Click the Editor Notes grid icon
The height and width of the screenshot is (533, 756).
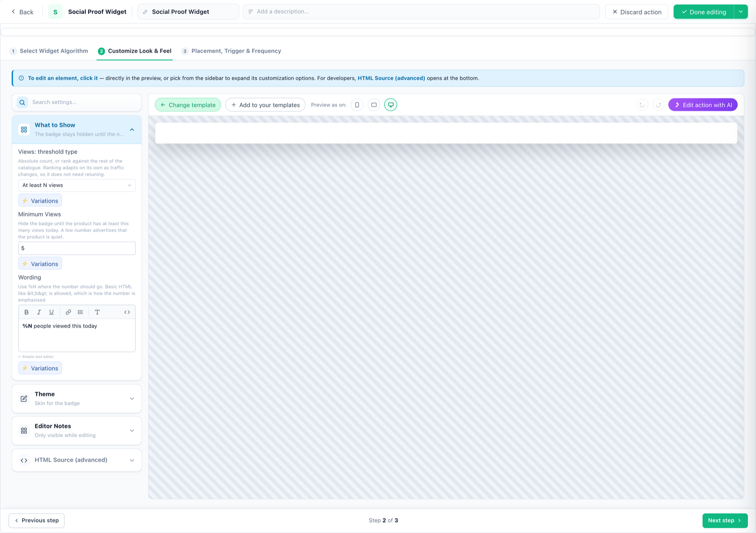pos(24,431)
